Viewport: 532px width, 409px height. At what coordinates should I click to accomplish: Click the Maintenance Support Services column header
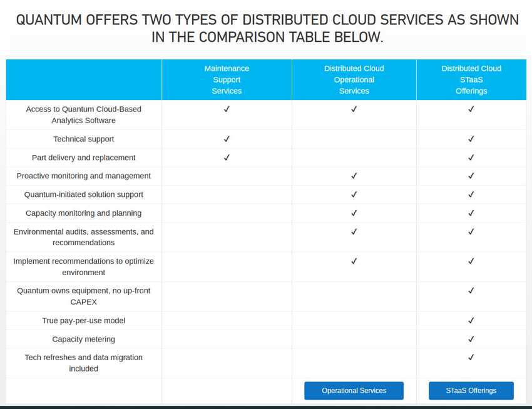(x=227, y=80)
